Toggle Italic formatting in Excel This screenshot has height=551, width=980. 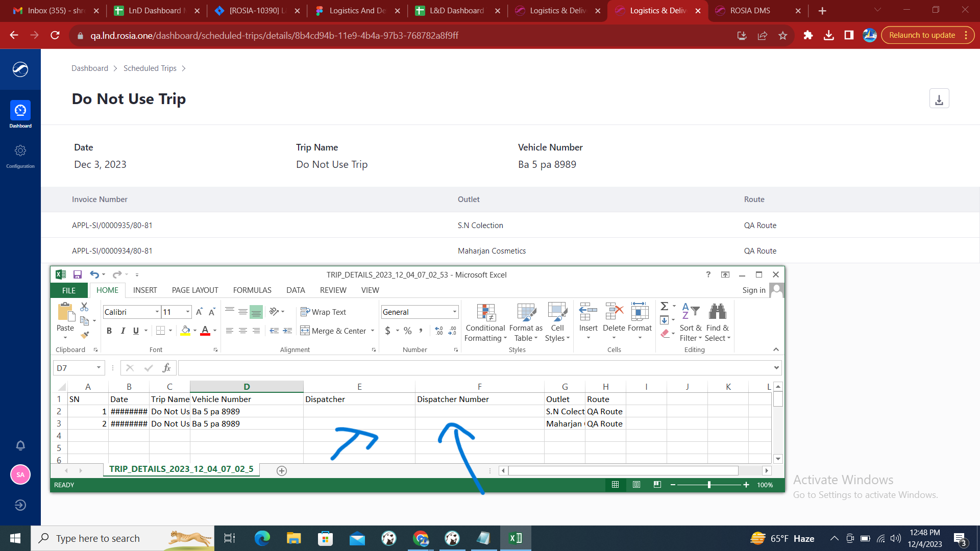pyautogui.click(x=122, y=331)
